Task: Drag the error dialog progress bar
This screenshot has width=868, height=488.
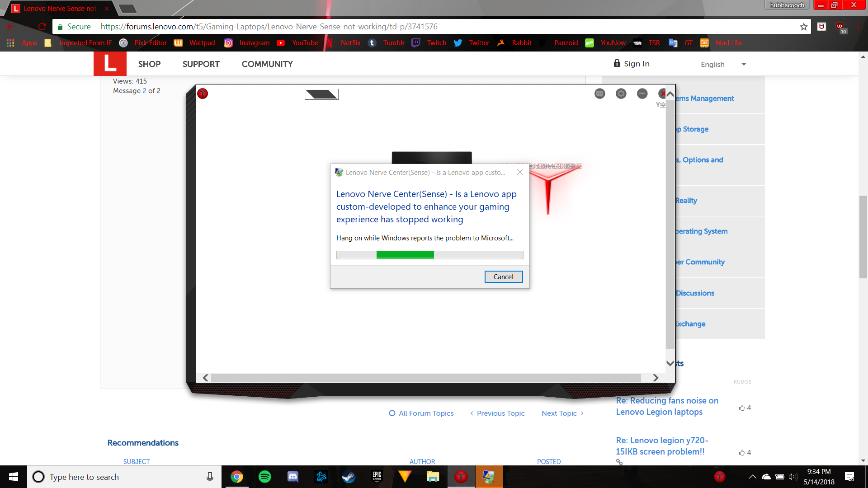Action: click(x=429, y=254)
